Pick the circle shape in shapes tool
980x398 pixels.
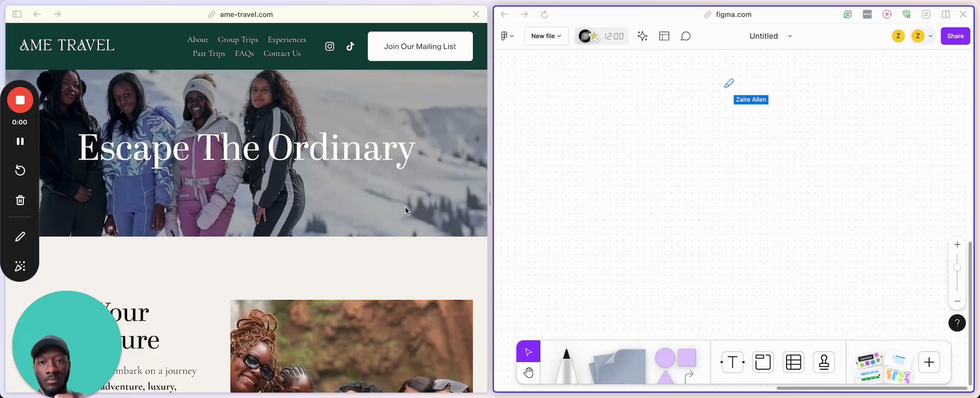click(665, 358)
